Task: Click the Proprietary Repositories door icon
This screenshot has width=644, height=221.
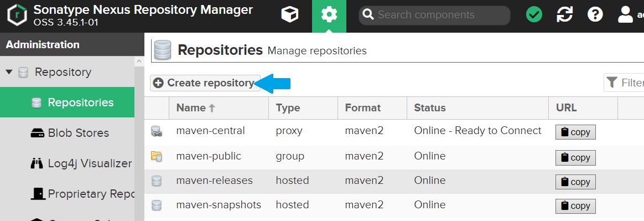Action: click(x=38, y=193)
